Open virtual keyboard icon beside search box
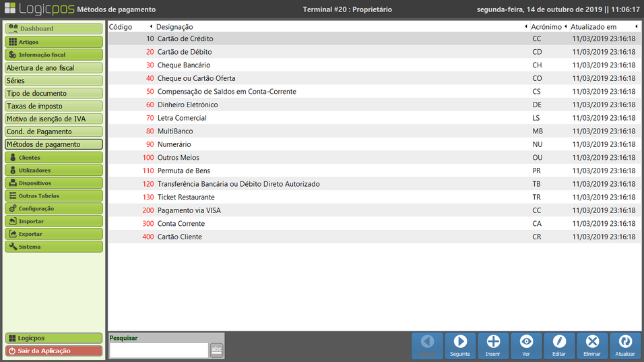 pos(216,350)
